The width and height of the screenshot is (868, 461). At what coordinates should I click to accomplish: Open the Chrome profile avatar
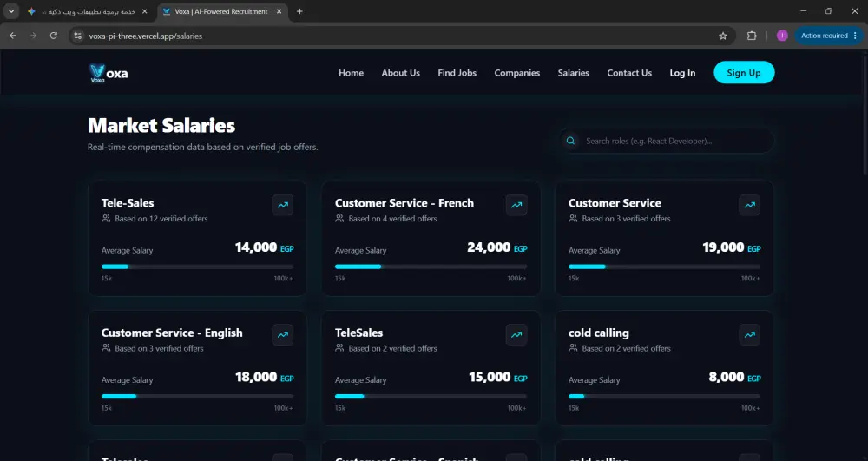tap(782, 36)
